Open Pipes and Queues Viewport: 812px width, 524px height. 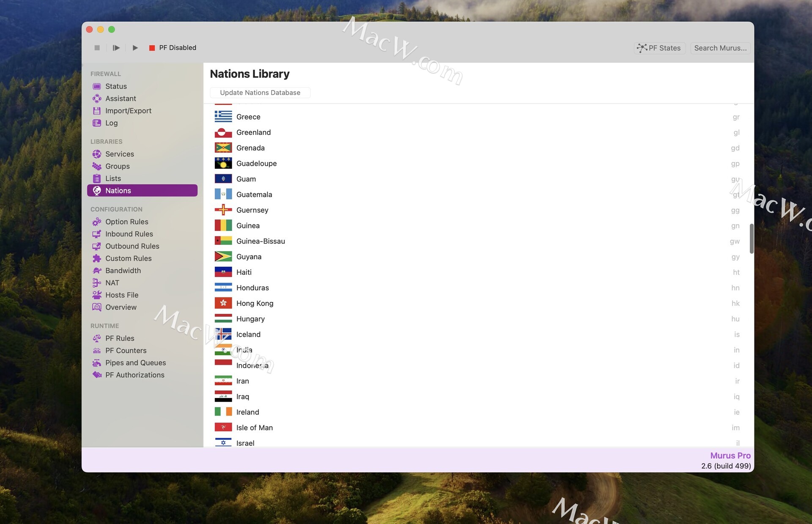click(135, 363)
